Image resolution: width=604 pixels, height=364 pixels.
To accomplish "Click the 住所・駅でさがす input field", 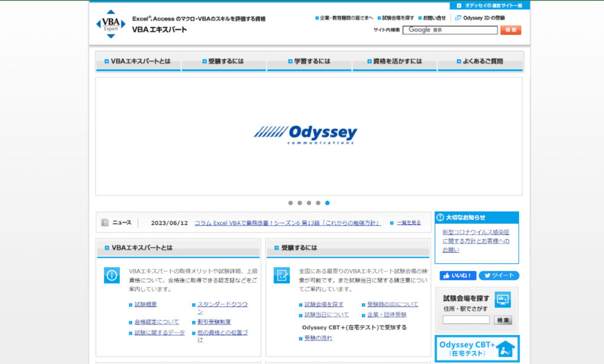I will (466, 320).
